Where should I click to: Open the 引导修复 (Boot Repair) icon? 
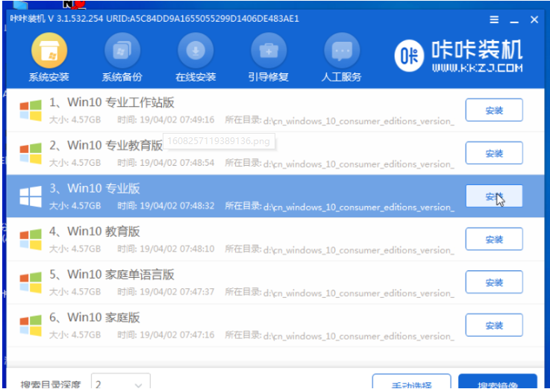pos(268,52)
